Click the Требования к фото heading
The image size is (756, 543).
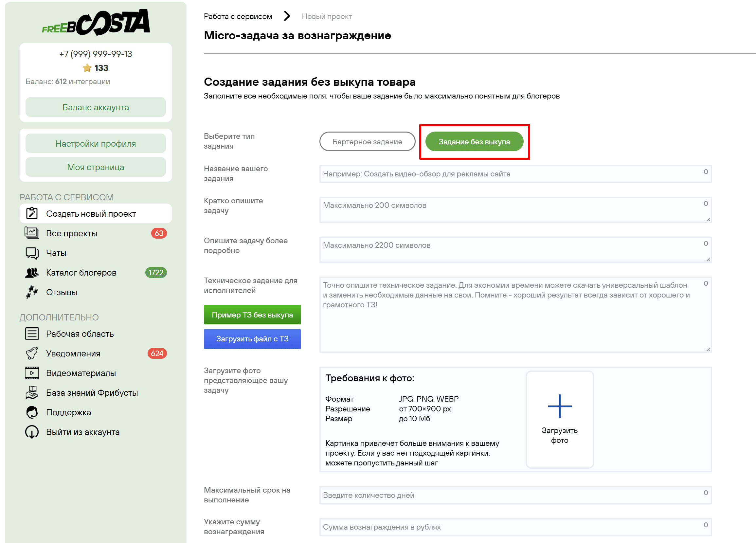click(x=370, y=378)
